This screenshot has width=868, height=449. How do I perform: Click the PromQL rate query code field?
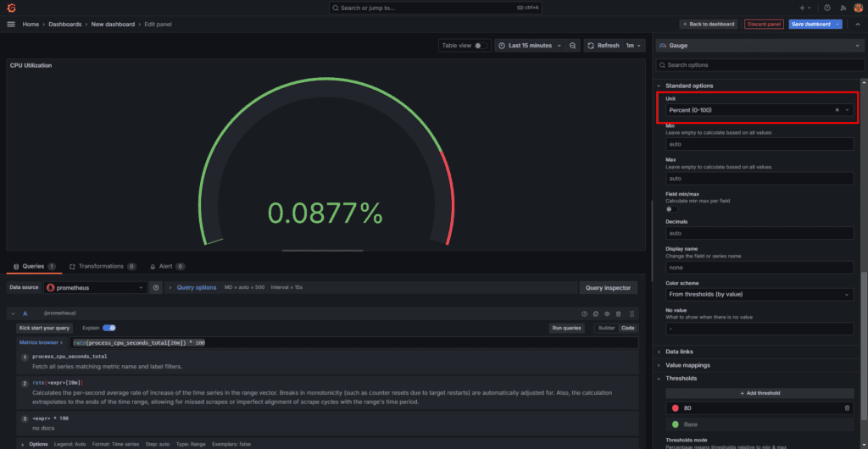[x=353, y=343]
